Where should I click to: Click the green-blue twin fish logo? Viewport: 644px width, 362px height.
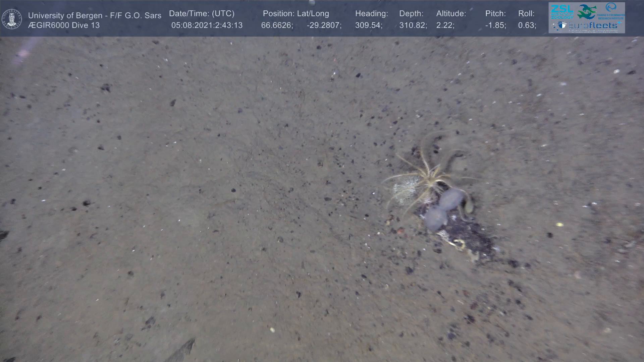point(587,12)
